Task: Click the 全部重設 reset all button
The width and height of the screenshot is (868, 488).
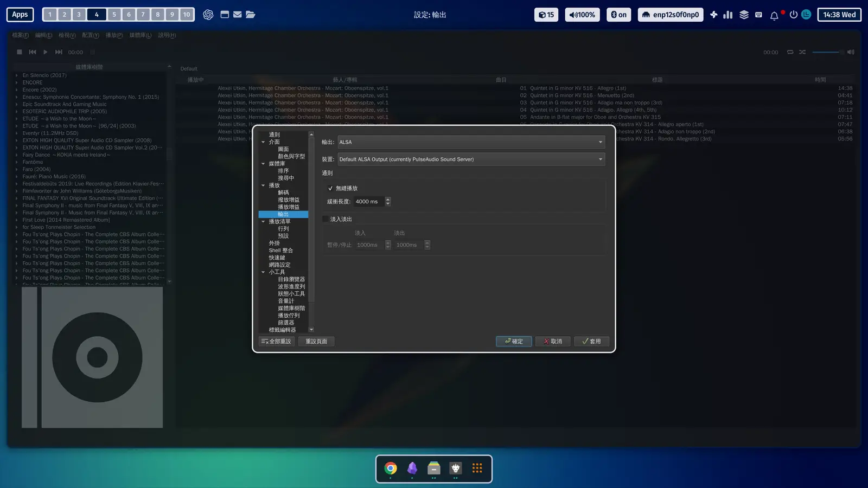Action: [277, 342]
